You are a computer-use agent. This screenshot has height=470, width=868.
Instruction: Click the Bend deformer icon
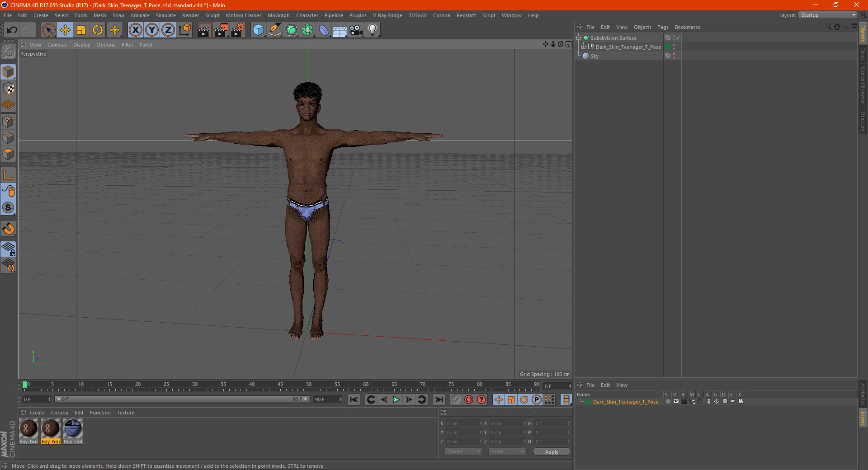coord(324,30)
